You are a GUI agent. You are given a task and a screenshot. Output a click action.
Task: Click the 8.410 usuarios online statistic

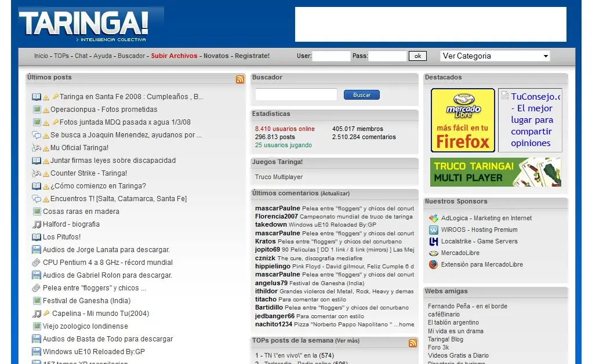coord(285,129)
